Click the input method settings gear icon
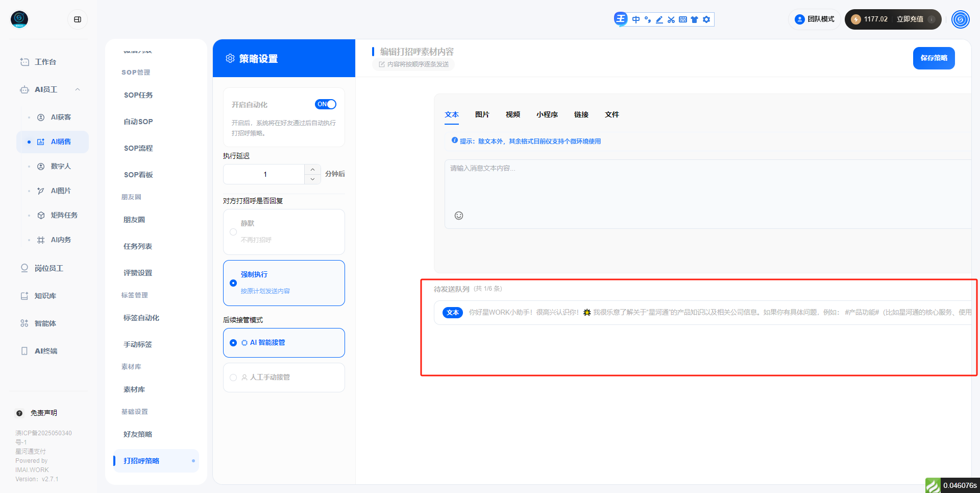This screenshot has height=493, width=980. click(706, 19)
